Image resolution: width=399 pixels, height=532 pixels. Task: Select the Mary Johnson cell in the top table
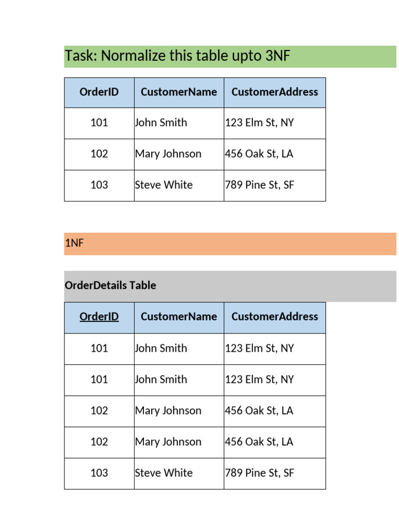click(168, 154)
